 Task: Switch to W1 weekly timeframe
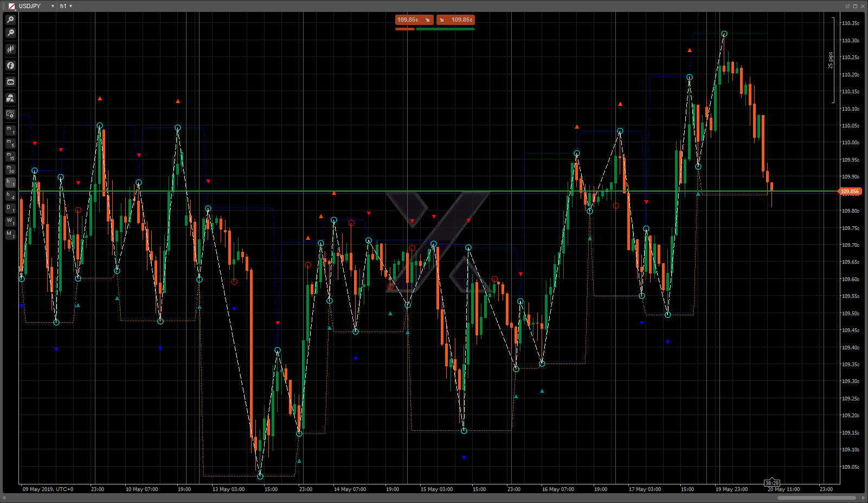click(x=10, y=221)
